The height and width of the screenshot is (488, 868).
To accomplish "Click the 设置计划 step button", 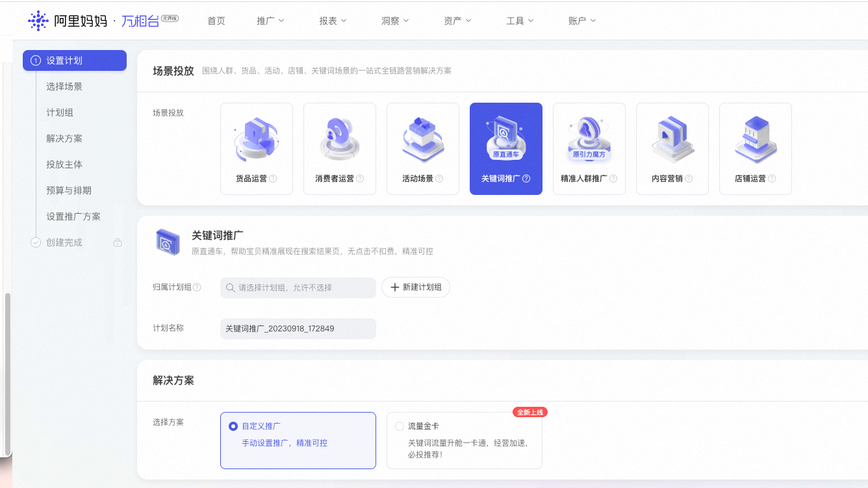I will click(x=75, y=60).
